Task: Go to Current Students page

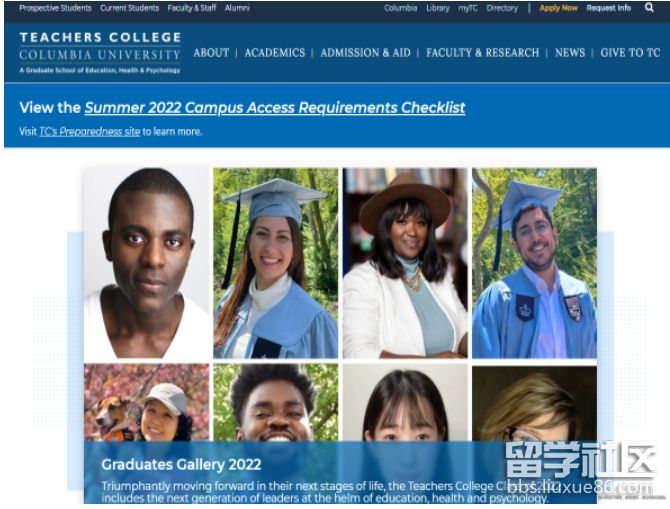Action: (x=129, y=8)
